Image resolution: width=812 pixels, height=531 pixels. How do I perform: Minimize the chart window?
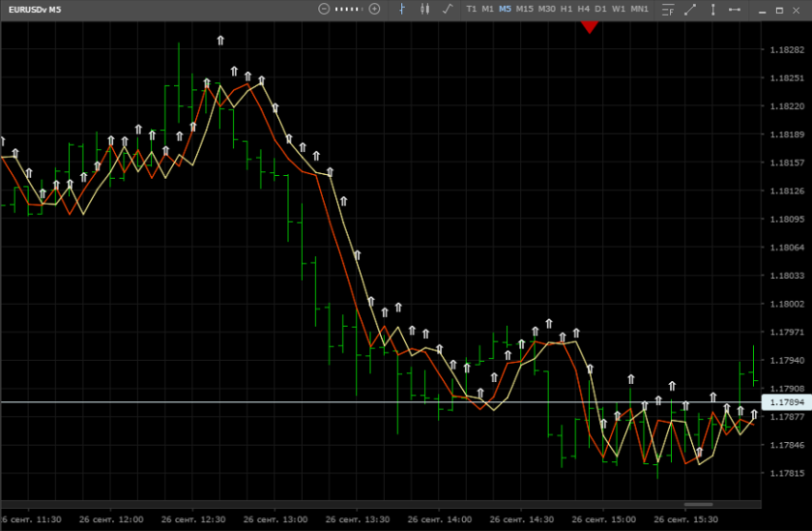763,11
